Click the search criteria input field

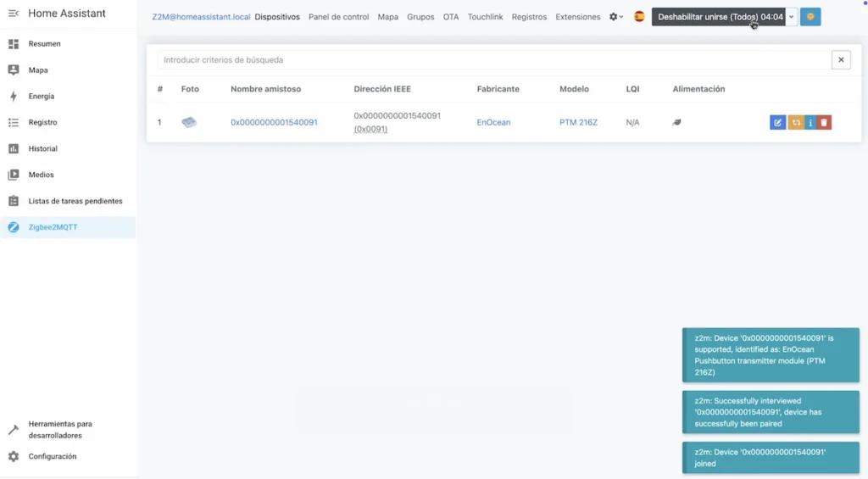click(493, 60)
